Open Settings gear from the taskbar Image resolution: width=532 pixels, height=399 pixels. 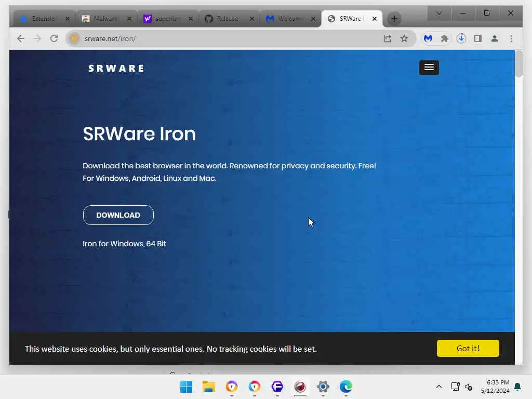pyautogui.click(x=323, y=387)
